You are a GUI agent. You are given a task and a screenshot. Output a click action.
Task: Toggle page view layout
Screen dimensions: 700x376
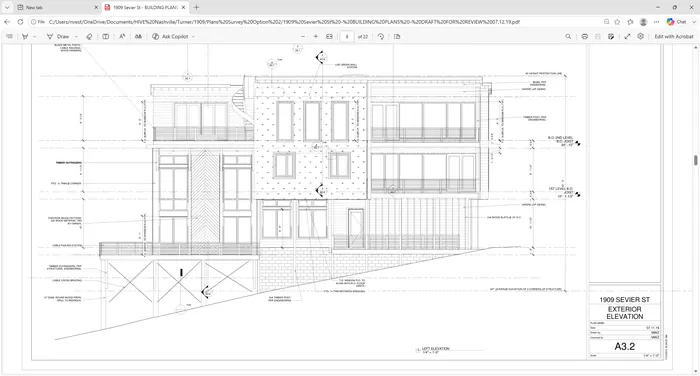coord(106,37)
